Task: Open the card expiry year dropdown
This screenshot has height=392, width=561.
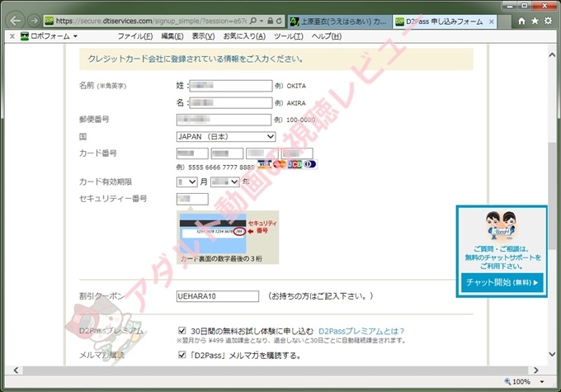Action: tap(225, 182)
